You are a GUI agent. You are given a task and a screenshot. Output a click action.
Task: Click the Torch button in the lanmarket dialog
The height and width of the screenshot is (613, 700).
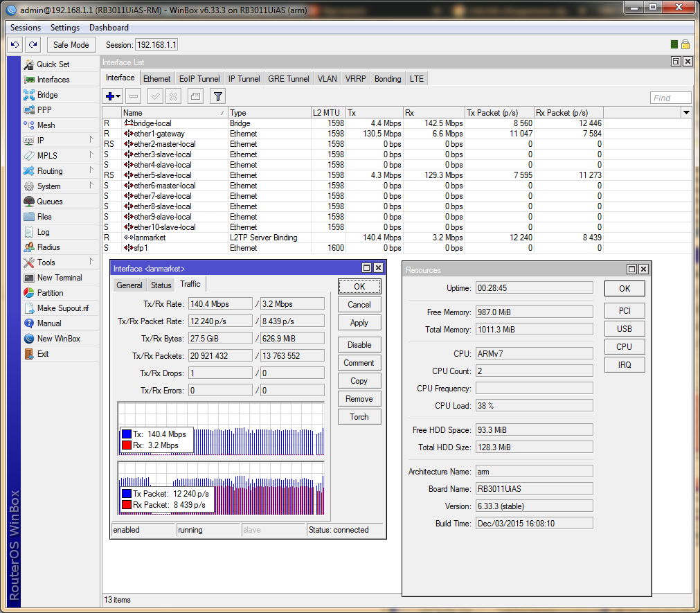tap(359, 416)
